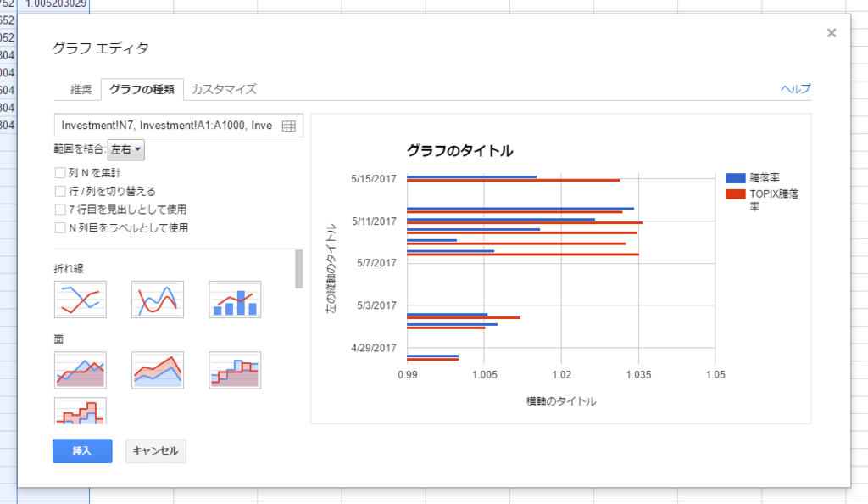Choose the area chart icon
Screen dimensions: 868x504
click(x=81, y=370)
